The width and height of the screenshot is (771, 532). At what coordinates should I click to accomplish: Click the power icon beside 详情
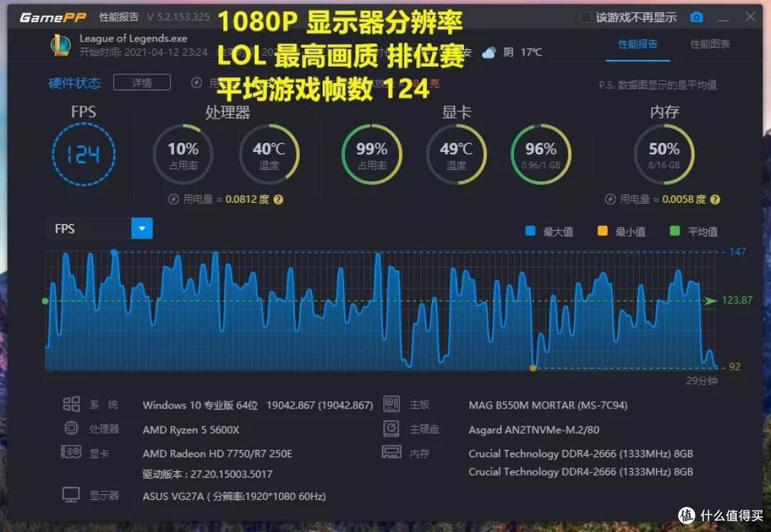196,83
